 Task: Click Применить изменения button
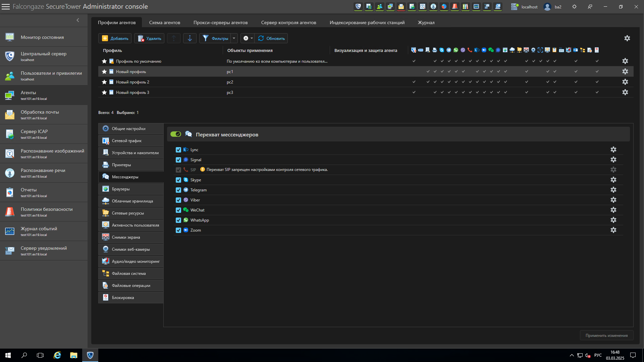point(606,336)
